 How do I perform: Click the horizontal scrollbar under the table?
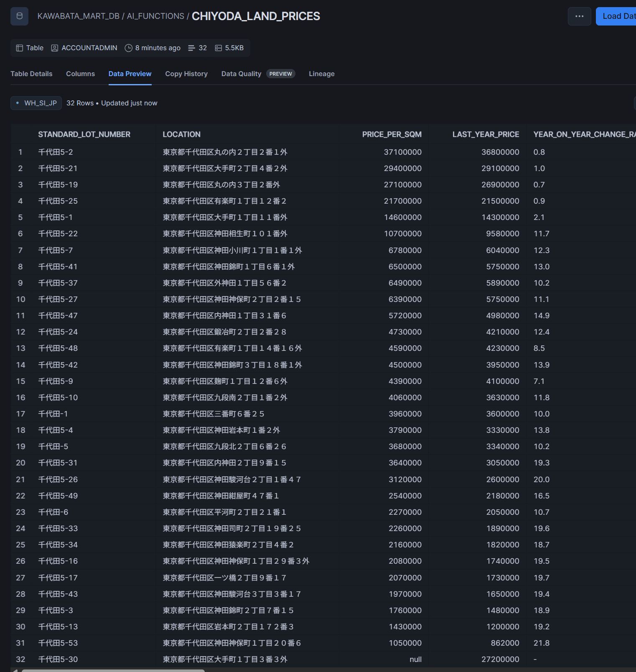(x=113, y=670)
